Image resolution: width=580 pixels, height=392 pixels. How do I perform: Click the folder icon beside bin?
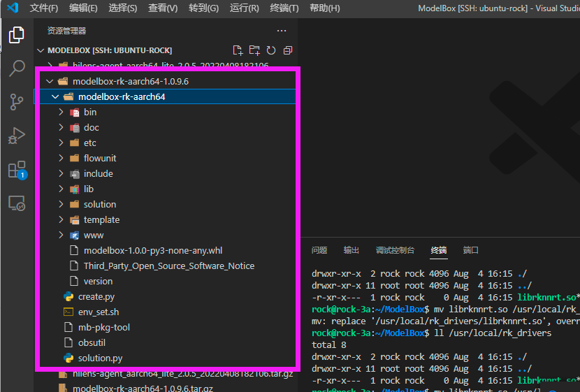pyautogui.click(x=74, y=112)
